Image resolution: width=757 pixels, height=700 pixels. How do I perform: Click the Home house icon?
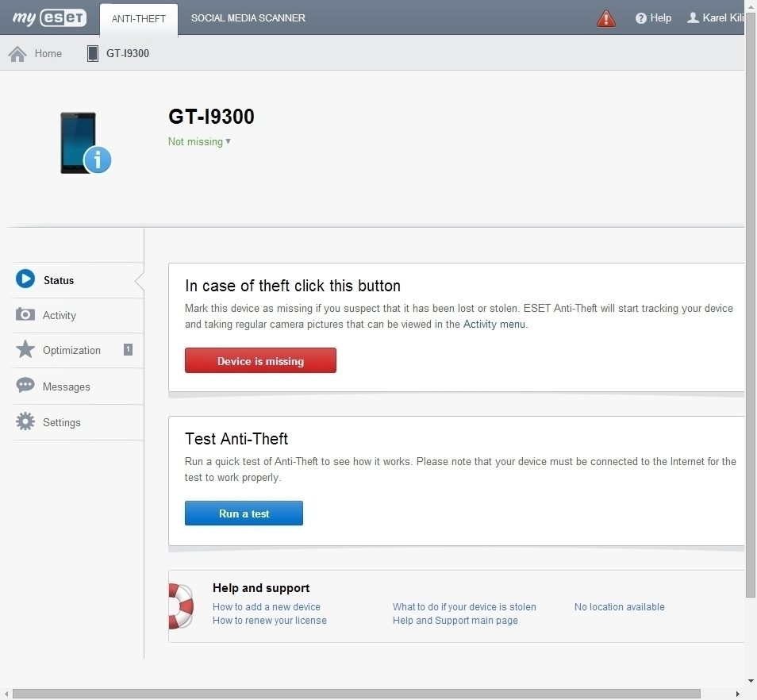click(x=17, y=54)
